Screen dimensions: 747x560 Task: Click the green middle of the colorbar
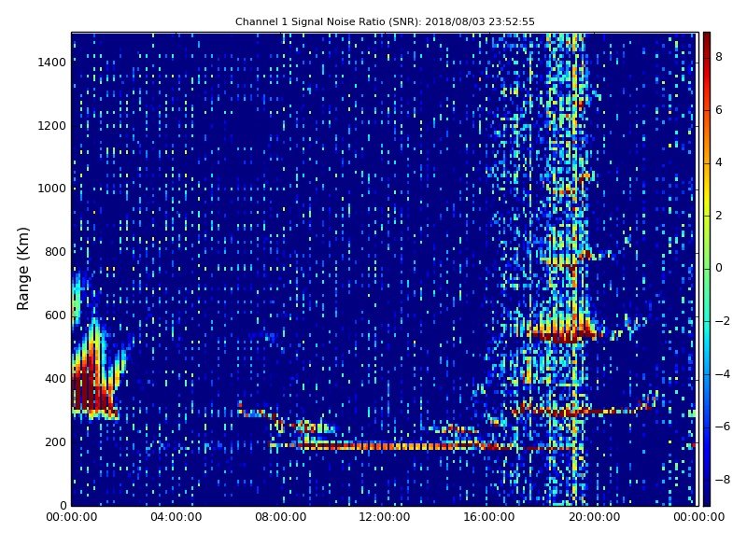pyautogui.click(x=707, y=269)
